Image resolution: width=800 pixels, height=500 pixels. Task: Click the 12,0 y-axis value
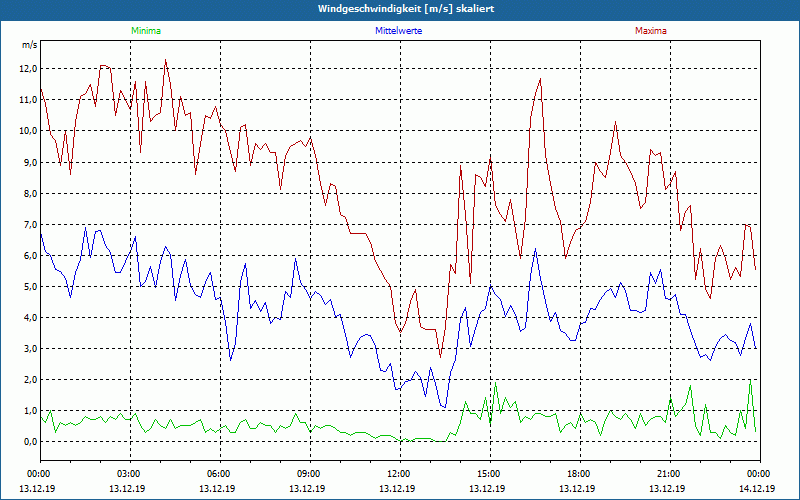click(29, 69)
